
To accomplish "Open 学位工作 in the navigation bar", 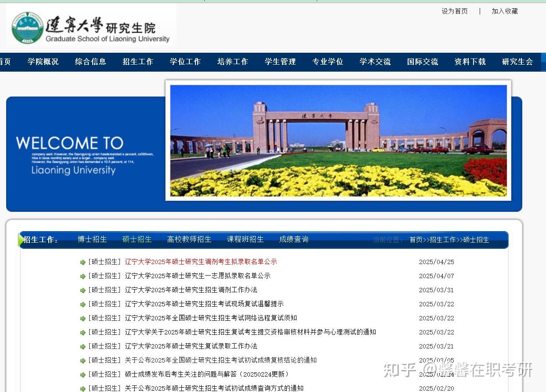I will click(x=185, y=62).
